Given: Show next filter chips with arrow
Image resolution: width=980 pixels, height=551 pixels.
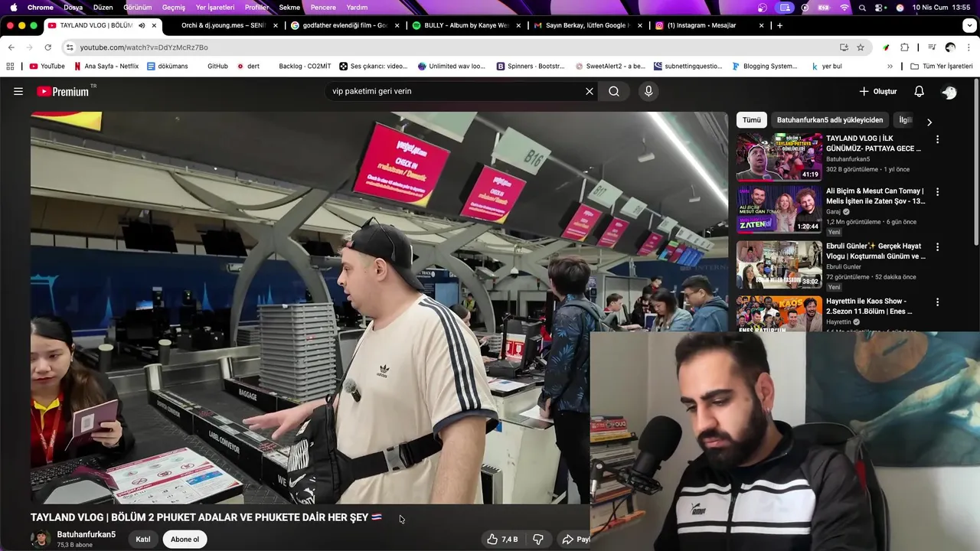Looking at the screenshot, I should (x=929, y=122).
